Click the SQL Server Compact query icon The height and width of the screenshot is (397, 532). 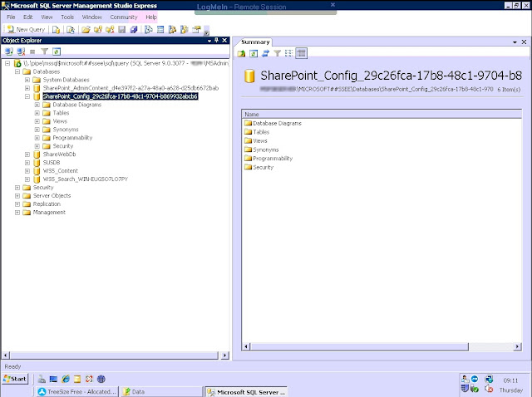70,30
